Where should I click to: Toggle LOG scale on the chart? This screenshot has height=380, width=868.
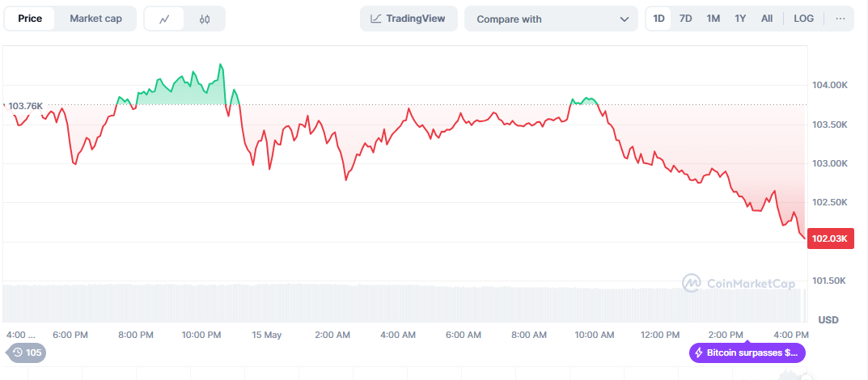804,19
